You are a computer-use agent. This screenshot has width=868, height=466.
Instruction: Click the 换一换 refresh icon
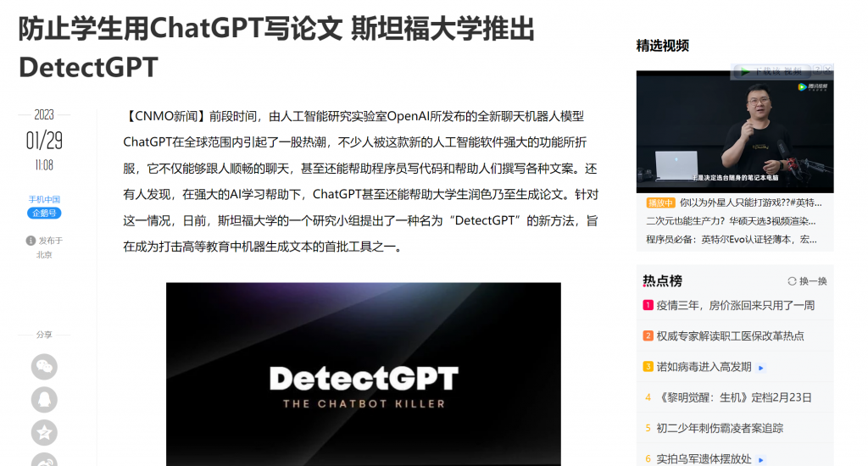pos(793,281)
